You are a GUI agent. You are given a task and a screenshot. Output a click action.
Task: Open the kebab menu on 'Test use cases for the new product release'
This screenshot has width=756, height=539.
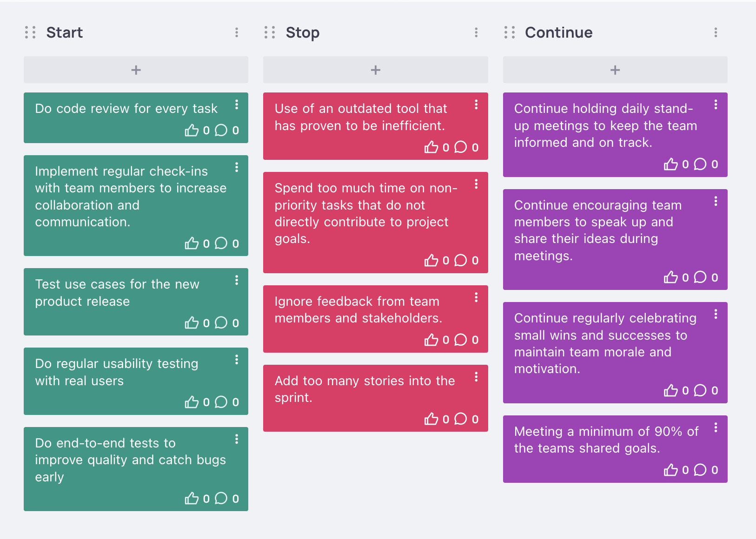237,280
